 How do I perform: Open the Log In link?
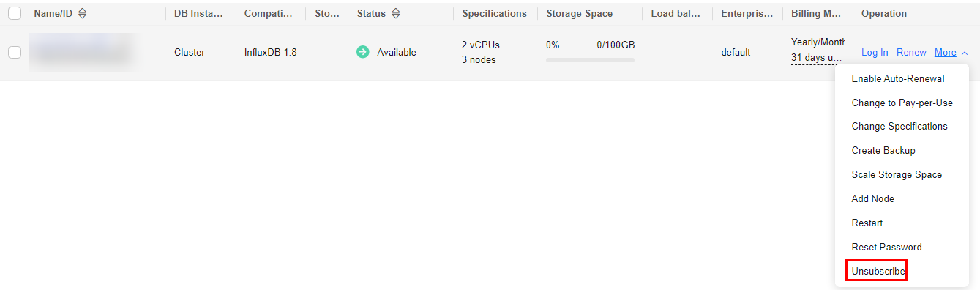point(875,52)
